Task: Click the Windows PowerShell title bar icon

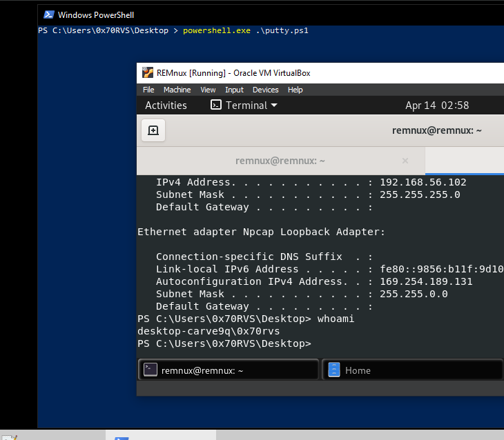Action: [x=49, y=14]
